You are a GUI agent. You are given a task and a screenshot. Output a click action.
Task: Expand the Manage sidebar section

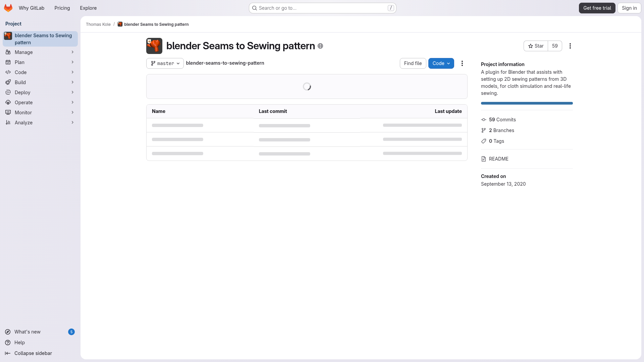(x=23, y=52)
